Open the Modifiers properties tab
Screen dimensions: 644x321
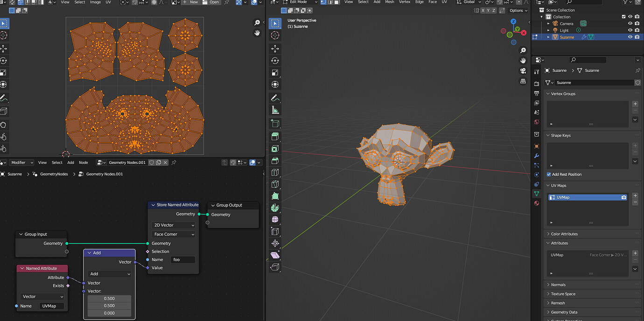[x=537, y=155]
